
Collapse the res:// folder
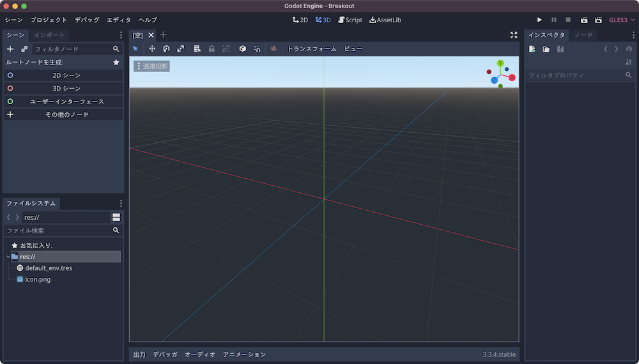(8, 257)
